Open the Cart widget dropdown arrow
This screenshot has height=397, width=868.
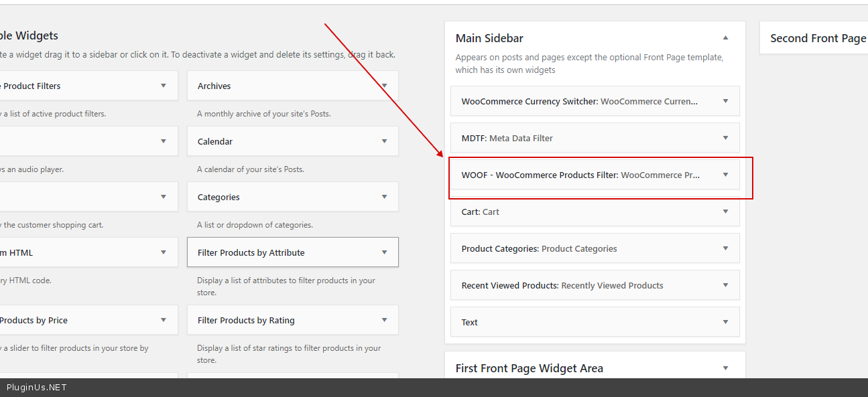725,212
